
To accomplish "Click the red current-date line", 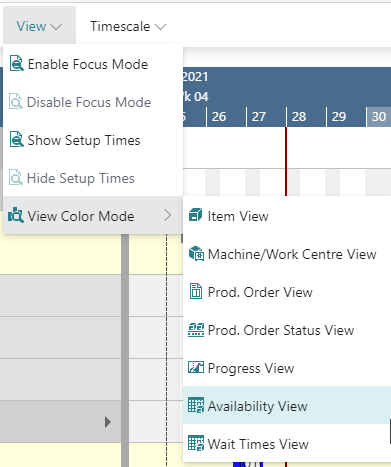I will pos(286,162).
